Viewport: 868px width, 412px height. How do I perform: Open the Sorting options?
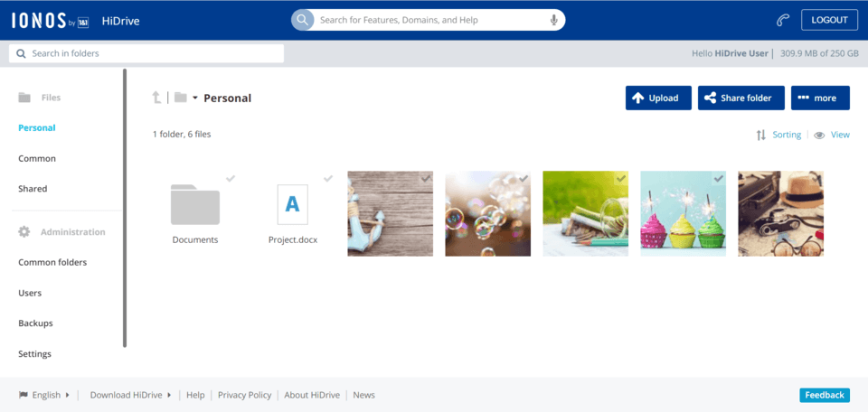(x=787, y=135)
